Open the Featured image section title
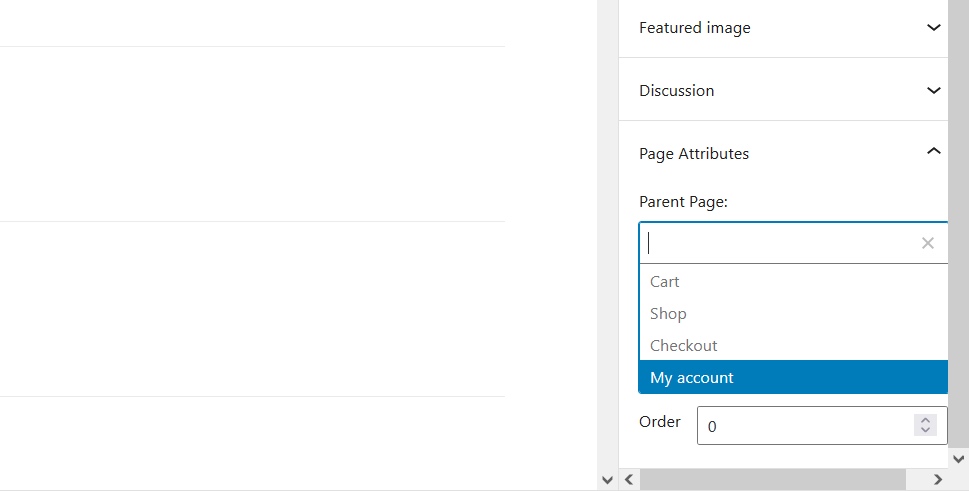The width and height of the screenshot is (969, 491). [x=695, y=28]
